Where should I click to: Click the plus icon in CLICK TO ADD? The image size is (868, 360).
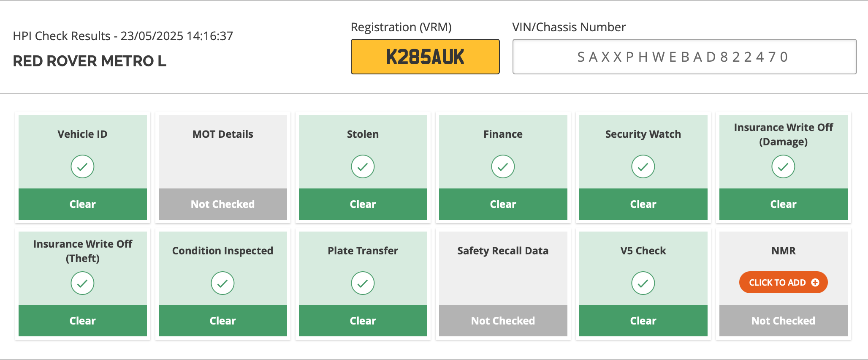coord(815,282)
